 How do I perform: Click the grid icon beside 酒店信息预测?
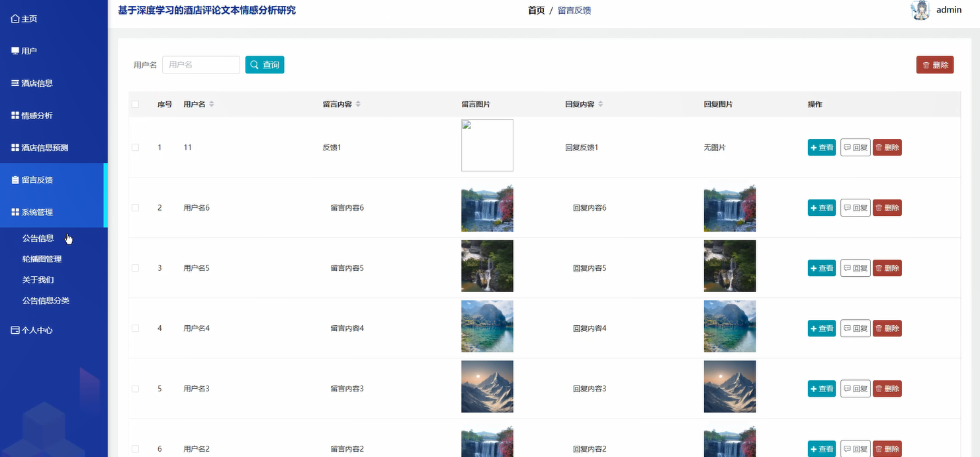tap(15, 148)
